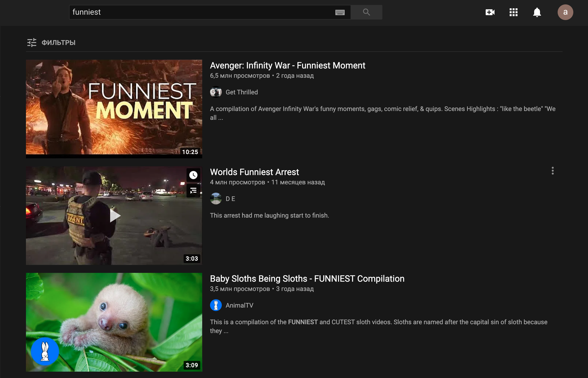
Task: Click the Get Thrilled channel name link
Action: [242, 92]
